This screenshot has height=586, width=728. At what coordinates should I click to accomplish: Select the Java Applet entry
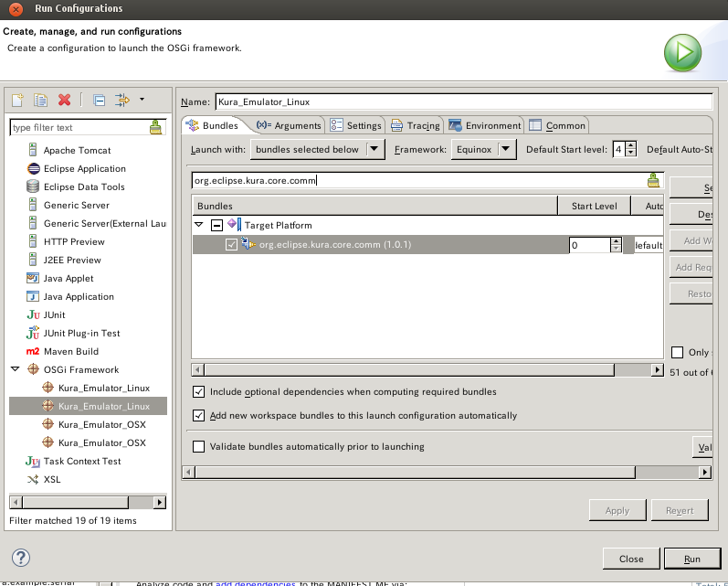click(x=69, y=278)
